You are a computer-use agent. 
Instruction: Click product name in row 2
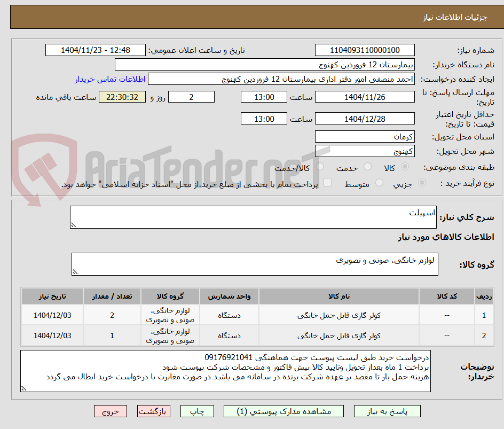click(339, 336)
